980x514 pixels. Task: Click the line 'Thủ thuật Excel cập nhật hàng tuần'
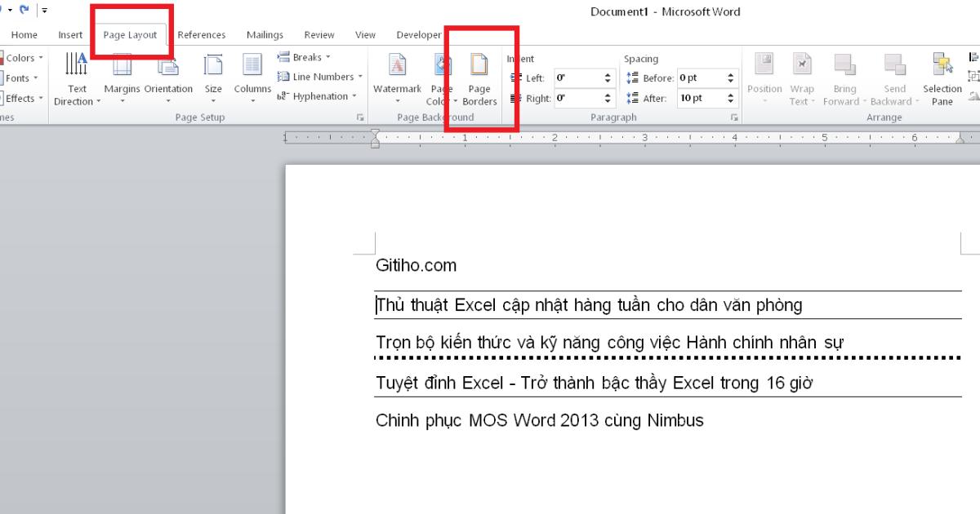coord(589,305)
